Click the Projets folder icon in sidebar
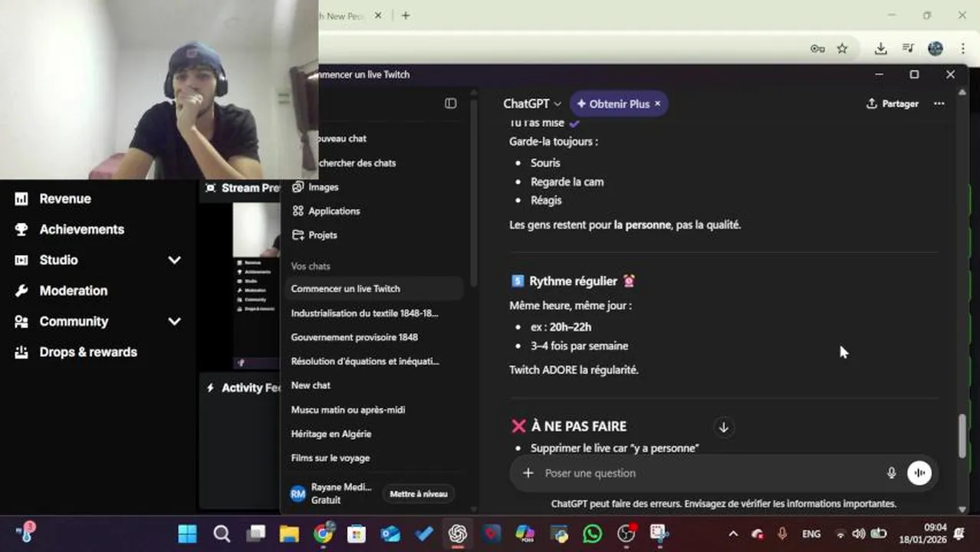This screenshot has height=552, width=980. pos(298,235)
